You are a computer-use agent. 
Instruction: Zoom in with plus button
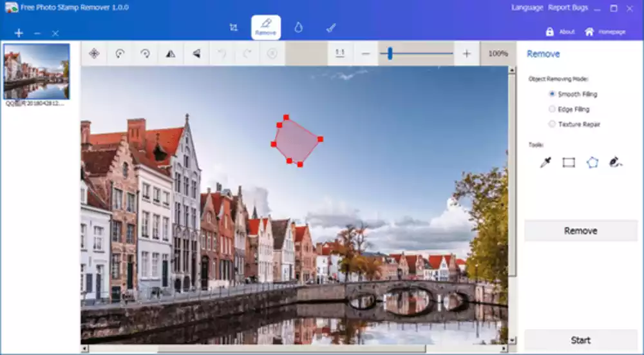point(466,53)
